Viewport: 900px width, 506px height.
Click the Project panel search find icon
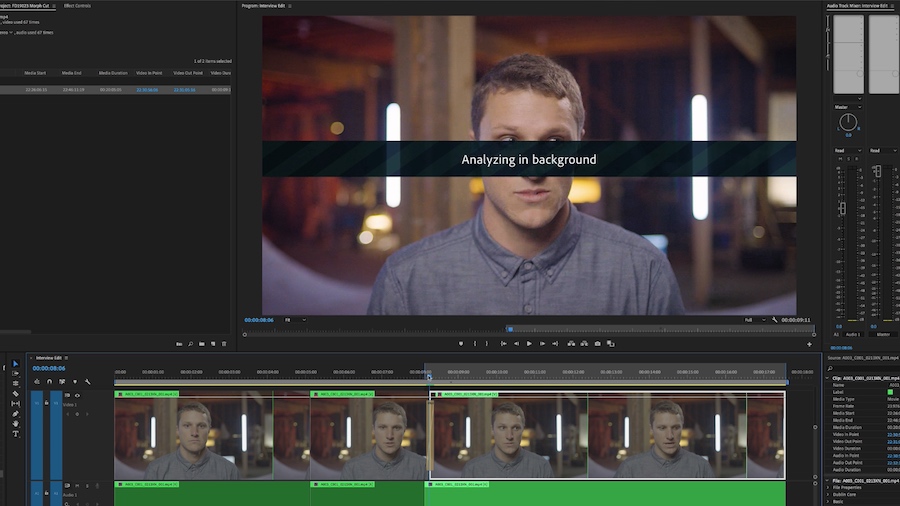point(191,344)
